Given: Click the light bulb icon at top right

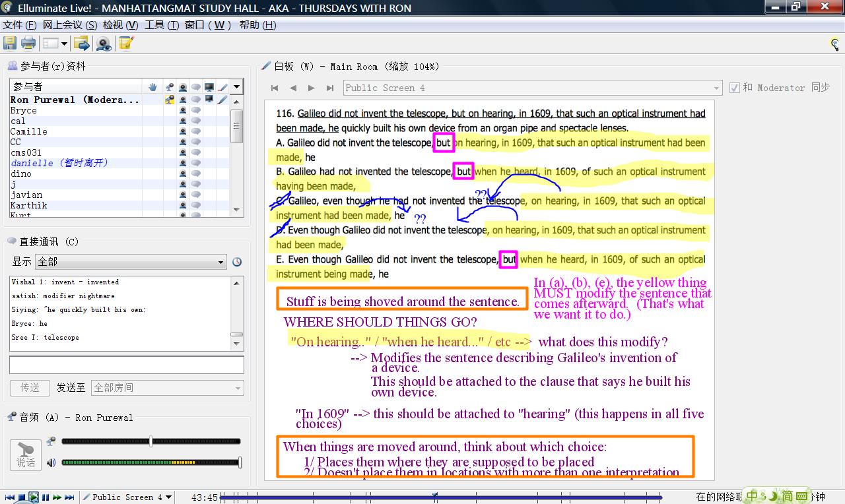Looking at the screenshot, I should click(835, 44).
